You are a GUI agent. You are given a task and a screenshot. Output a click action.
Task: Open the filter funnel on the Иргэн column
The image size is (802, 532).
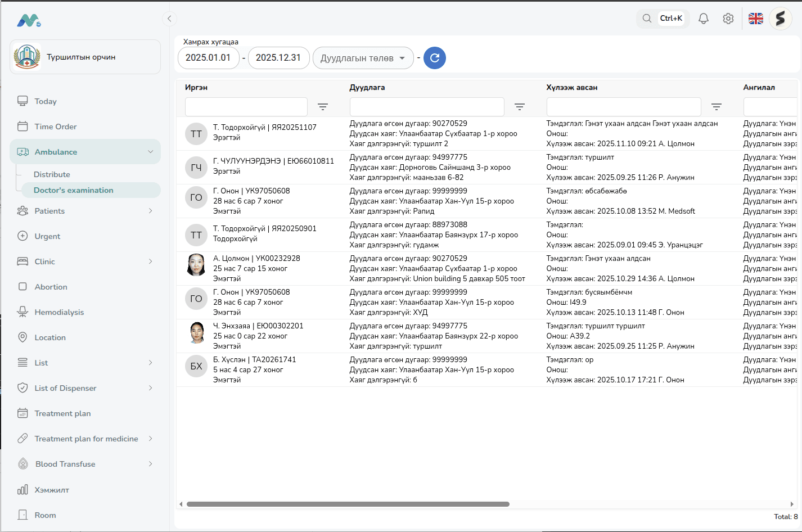[322, 106]
